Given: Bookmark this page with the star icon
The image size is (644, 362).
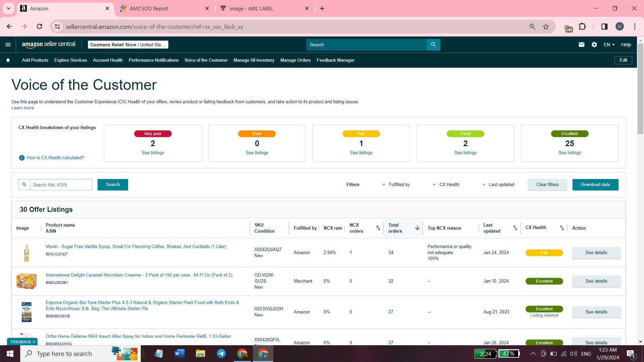Looking at the screenshot, I should 546,26.
